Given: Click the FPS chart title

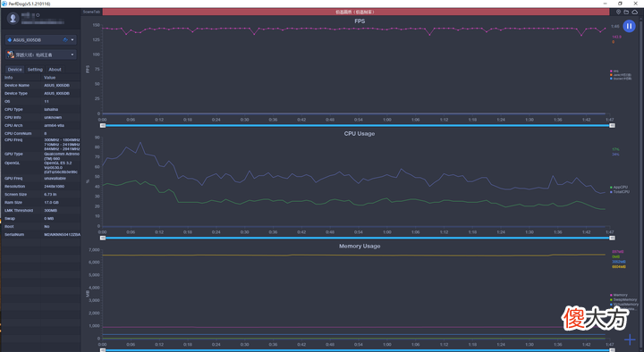Looking at the screenshot, I should pyautogui.click(x=360, y=21).
